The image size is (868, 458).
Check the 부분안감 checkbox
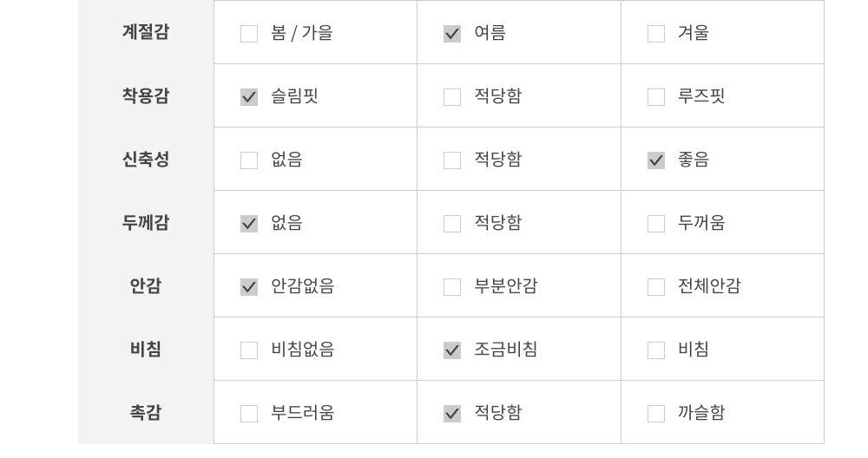coord(452,287)
